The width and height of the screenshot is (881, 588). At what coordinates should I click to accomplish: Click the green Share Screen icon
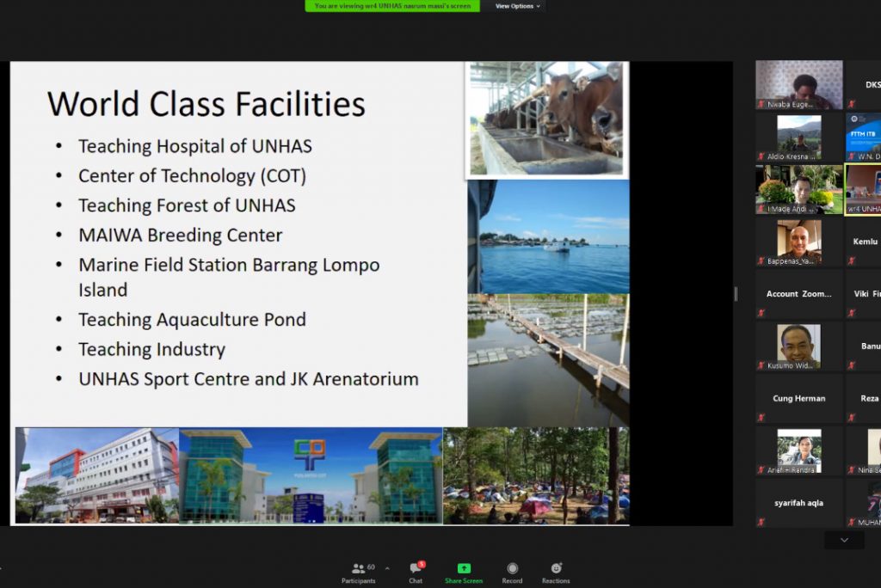point(464,568)
